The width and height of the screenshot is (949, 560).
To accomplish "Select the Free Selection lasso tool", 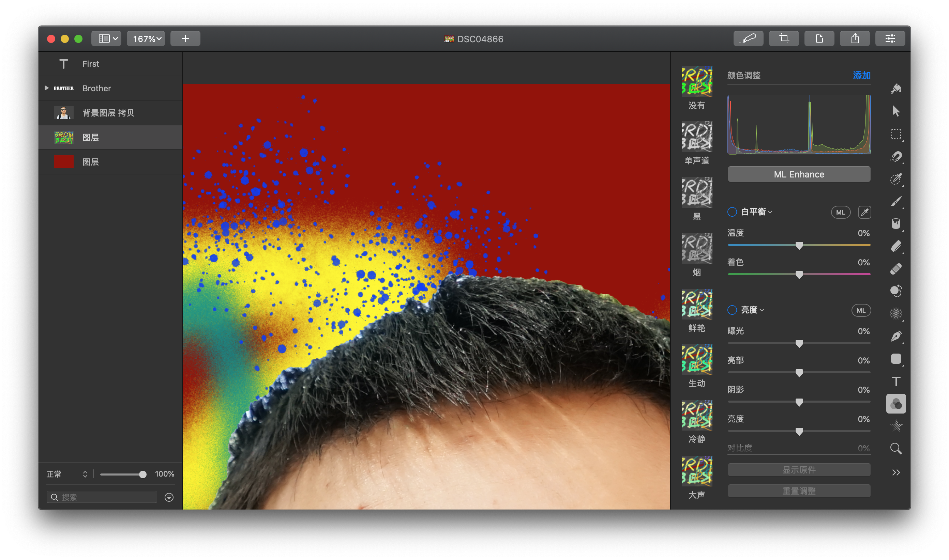I will (x=896, y=156).
